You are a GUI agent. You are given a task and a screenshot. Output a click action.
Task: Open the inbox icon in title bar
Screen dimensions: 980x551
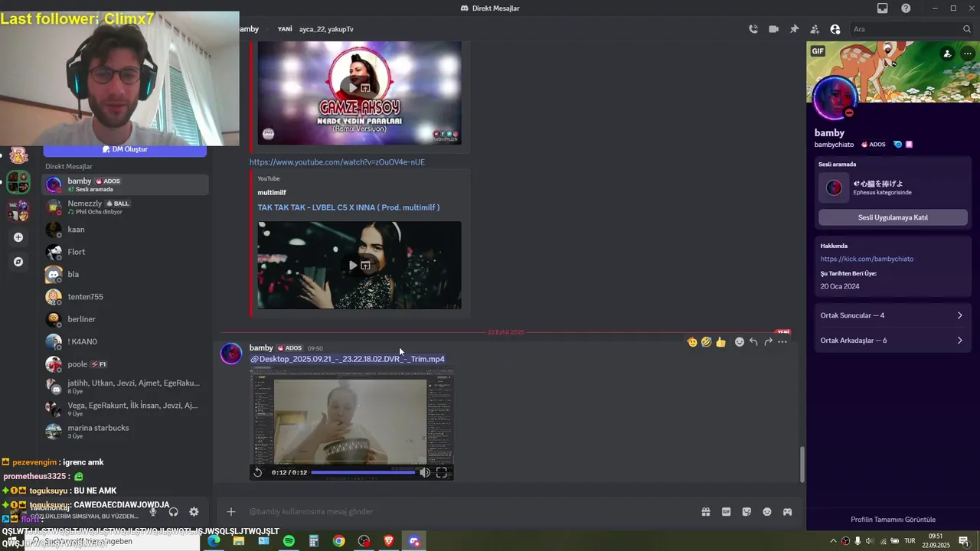click(x=883, y=8)
